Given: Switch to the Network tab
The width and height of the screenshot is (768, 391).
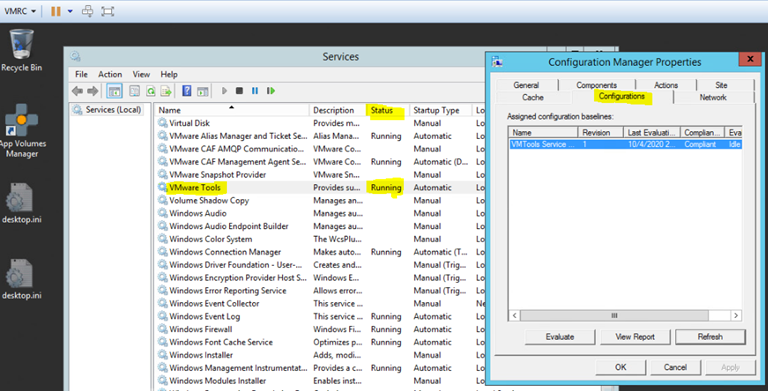Looking at the screenshot, I should point(713,97).
